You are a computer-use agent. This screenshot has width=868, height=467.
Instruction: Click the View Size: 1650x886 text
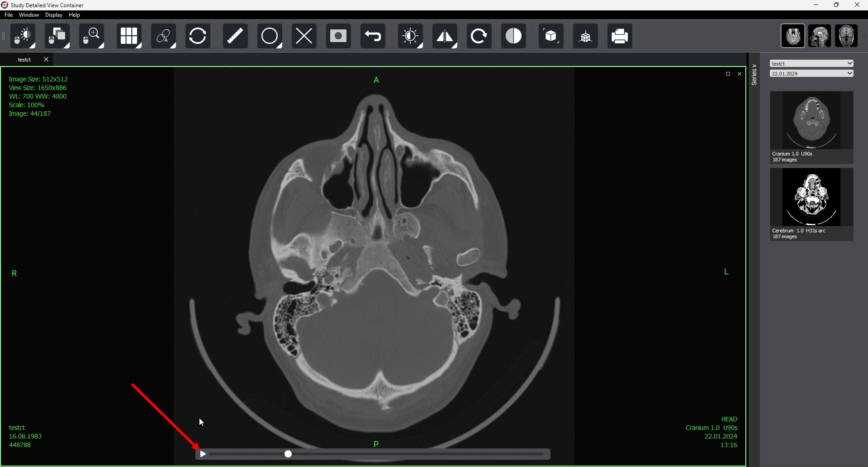click(38, 88)
